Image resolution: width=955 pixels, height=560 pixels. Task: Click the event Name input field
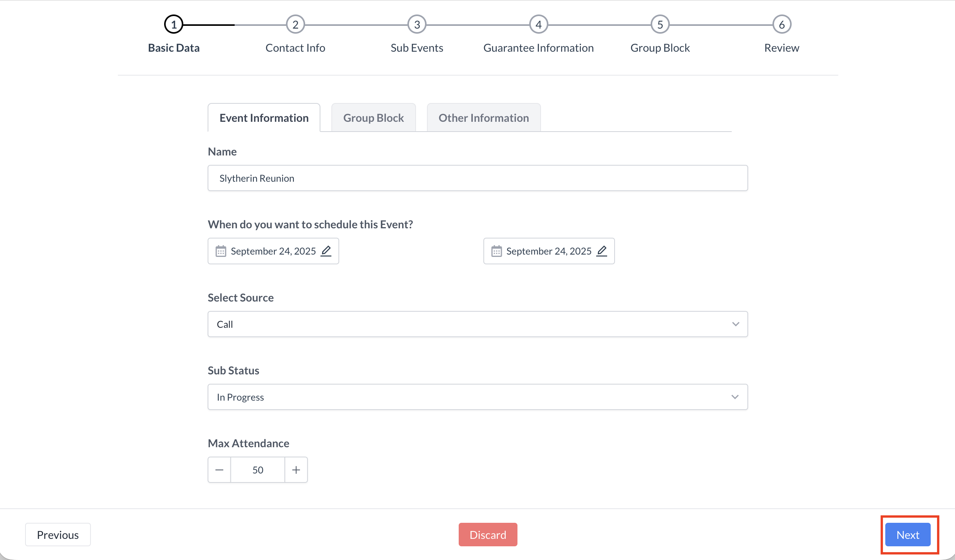pyautogui.click(x=477, y=178)
